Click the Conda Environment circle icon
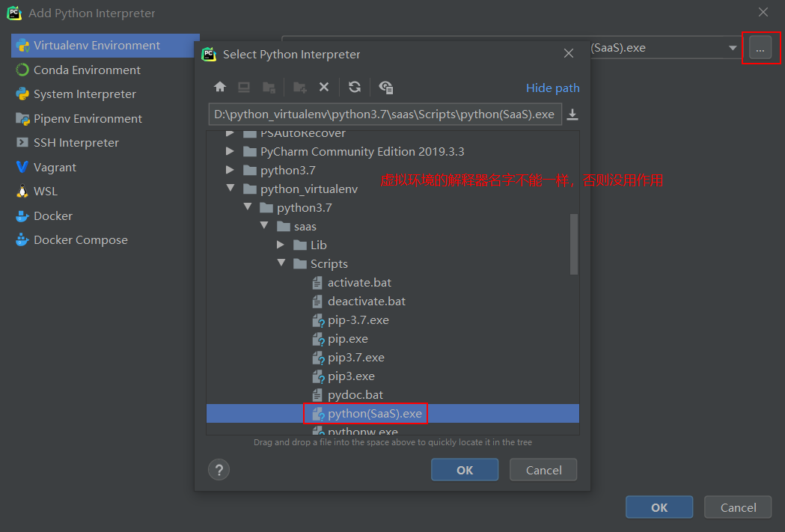The width and height of the screenshot is (785, 532). click(22, 70)
